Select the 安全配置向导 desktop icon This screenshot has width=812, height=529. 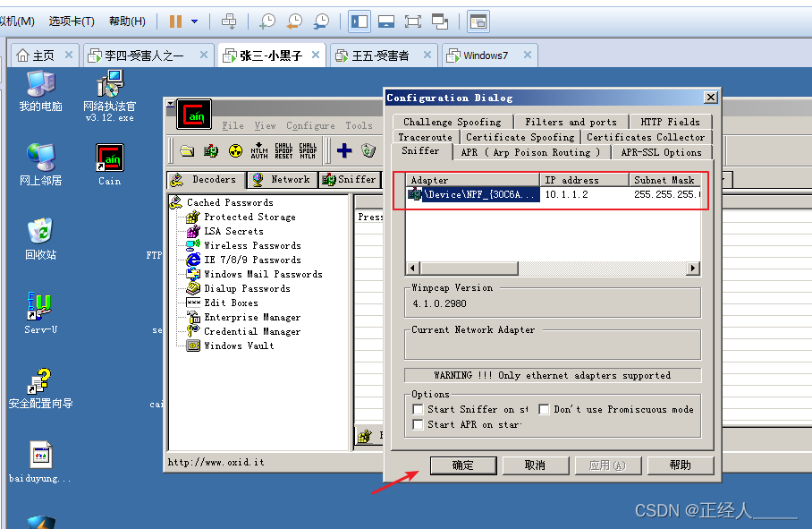tap(41, 388)
